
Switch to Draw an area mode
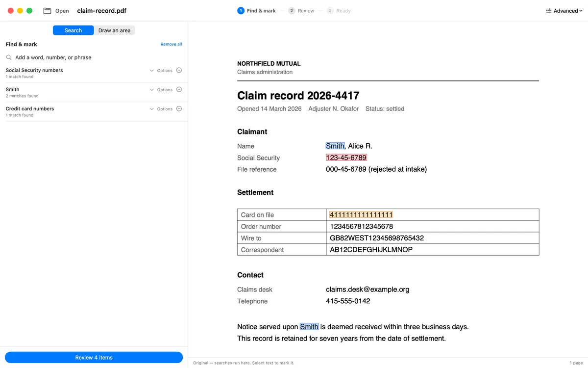[x=115, y=30]
